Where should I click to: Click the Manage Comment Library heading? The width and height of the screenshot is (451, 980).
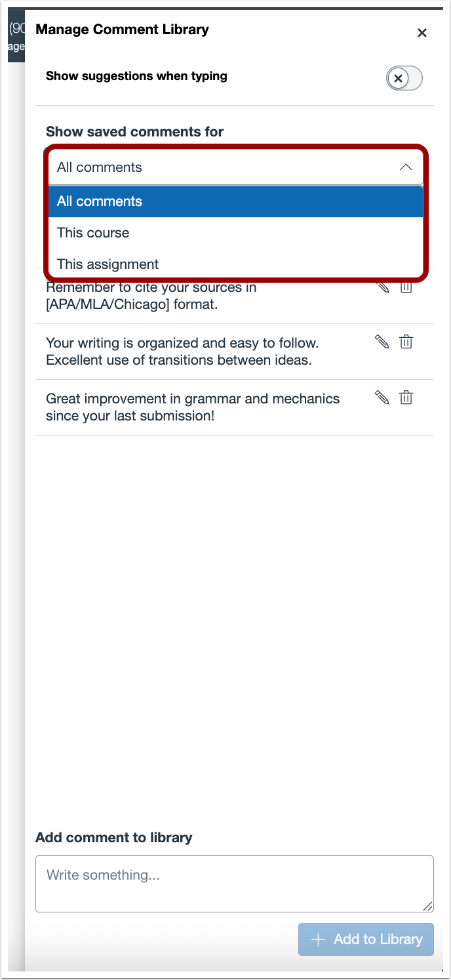tap(121, 30)
